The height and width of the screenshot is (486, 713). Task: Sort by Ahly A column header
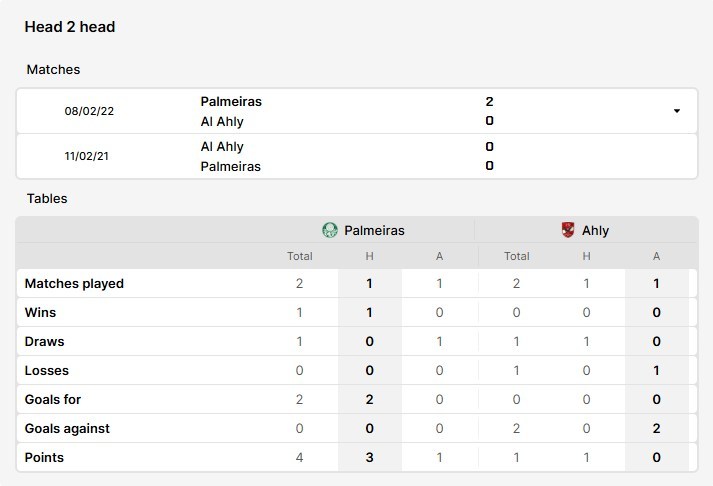[656, 256]
